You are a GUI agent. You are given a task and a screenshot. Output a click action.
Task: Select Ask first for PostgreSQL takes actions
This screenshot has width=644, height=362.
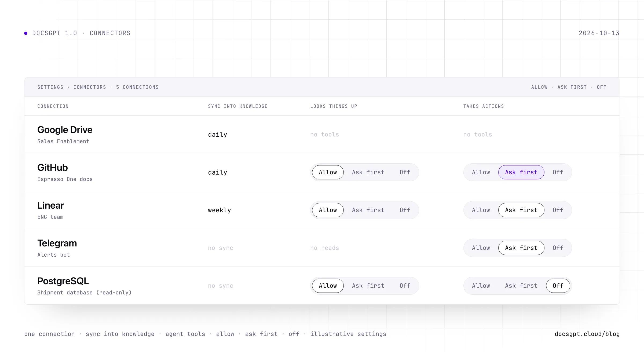click(x=521, y=286)
